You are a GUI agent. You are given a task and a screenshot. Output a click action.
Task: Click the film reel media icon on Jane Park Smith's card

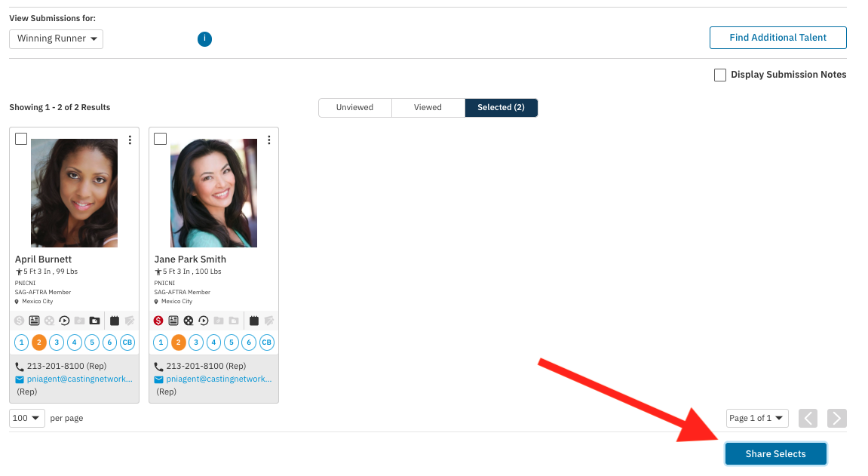189,320
